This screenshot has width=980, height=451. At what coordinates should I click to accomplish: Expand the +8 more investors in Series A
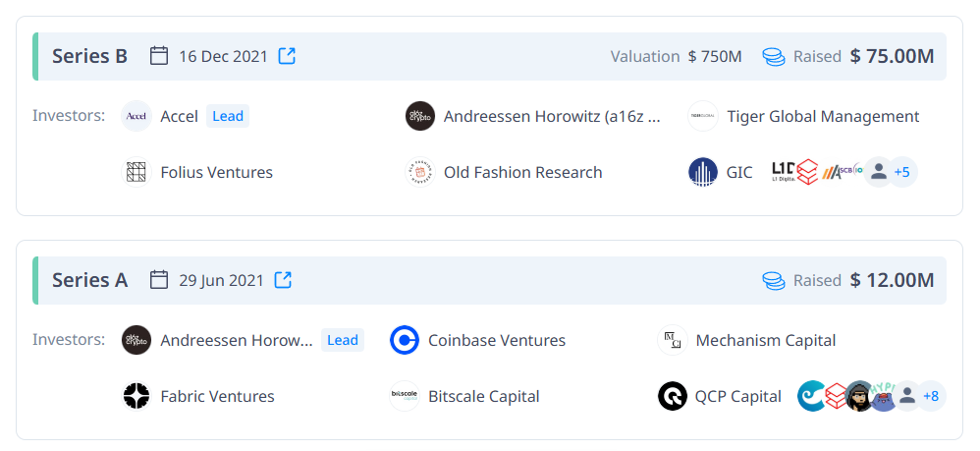click(x=931, y=396)
